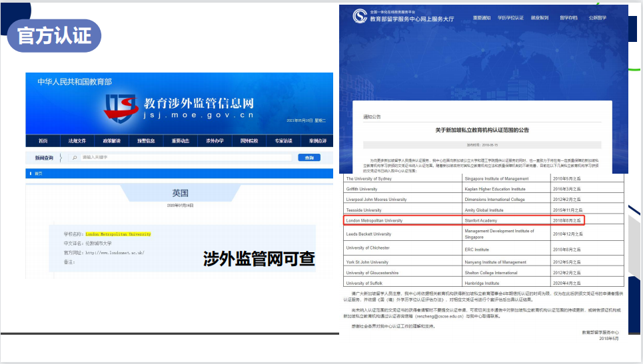Open the 涉外办学 navigation tab
The image size is (643, 364).
click(215, 141)
